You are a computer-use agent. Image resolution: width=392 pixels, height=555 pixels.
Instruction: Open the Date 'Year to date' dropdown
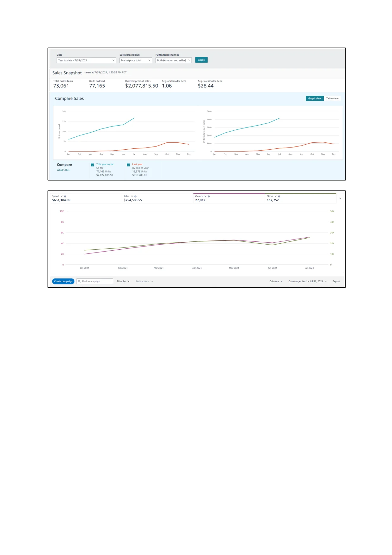(86, 60)
